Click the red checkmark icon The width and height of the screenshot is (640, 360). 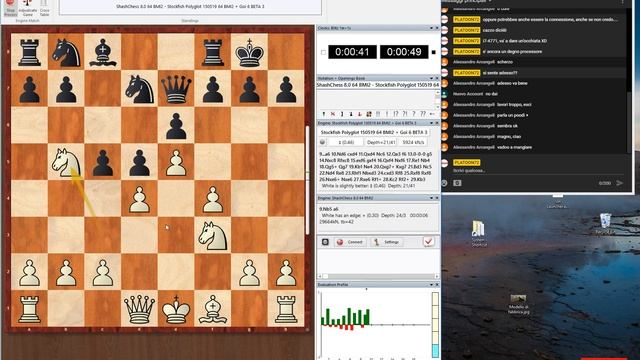(428, 242)
